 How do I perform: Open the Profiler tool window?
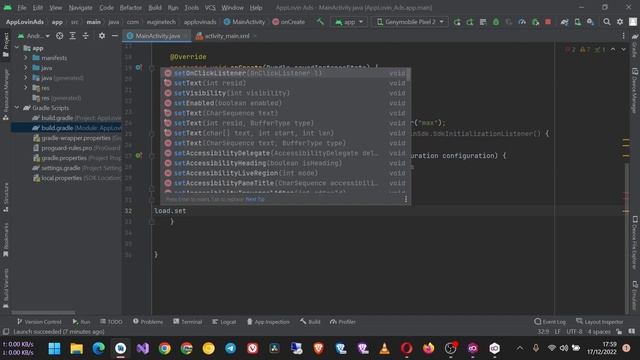[x=343, y=322]
